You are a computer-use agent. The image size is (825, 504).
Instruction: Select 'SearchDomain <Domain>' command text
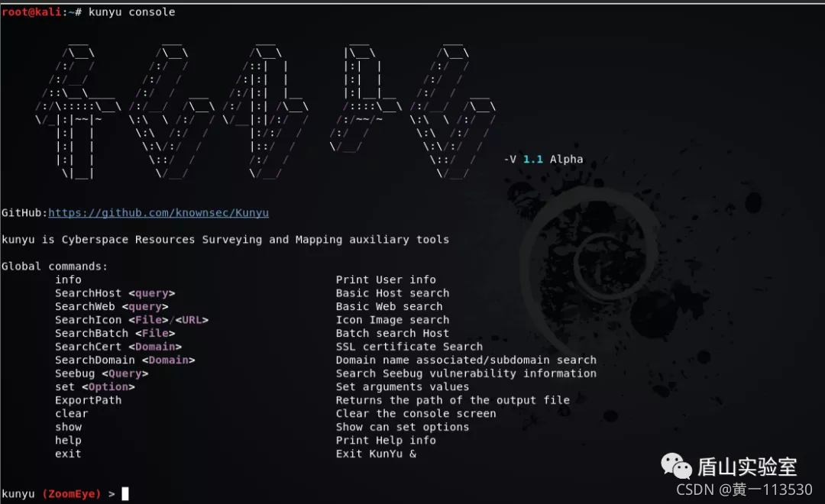pyautogui.click(x=125, y=360)
